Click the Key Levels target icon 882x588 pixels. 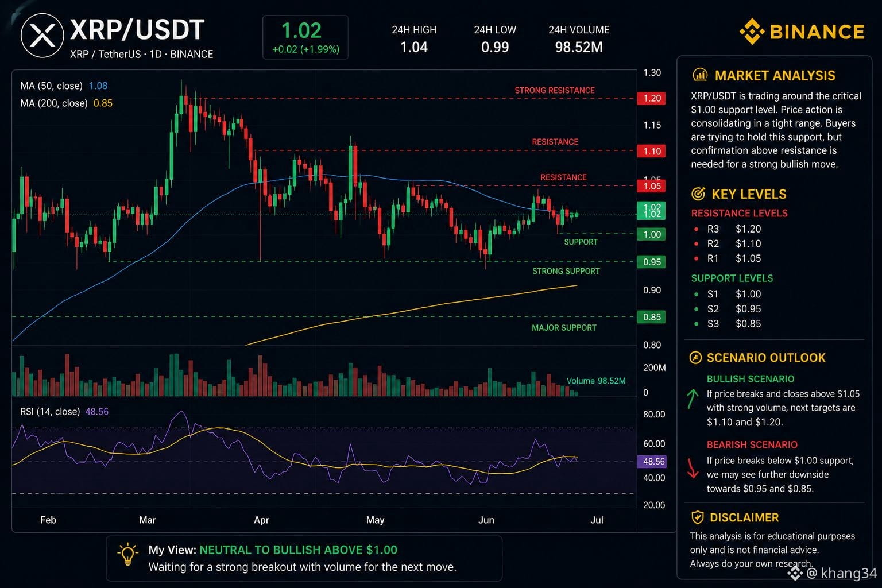pyautogui.click(x=698, y=194)
